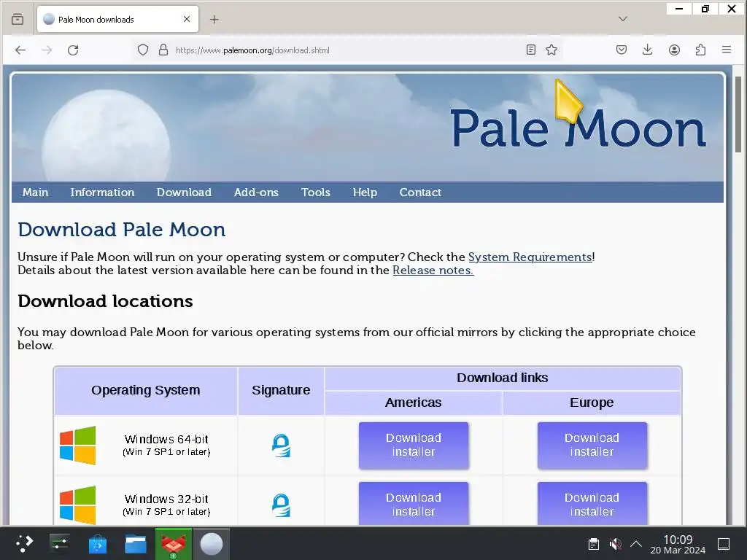Click the Windows logo in 64-bit row
Viewport: 747px width, 560px height.
point(77,446)
